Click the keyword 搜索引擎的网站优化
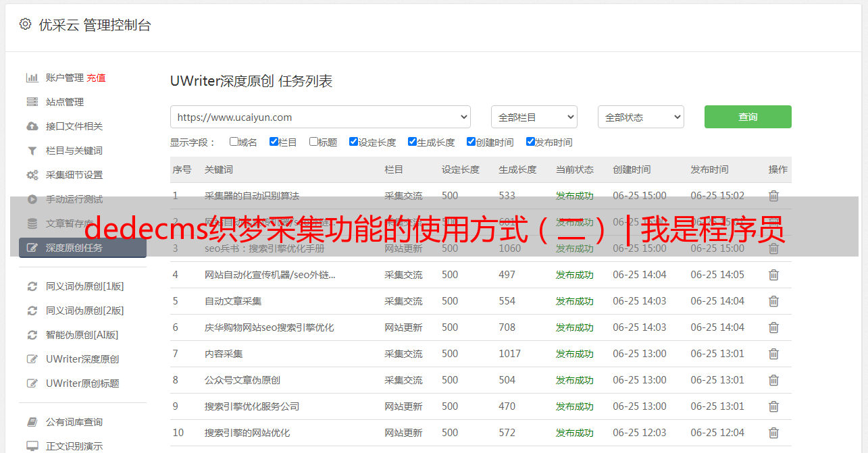 (247, 433)
